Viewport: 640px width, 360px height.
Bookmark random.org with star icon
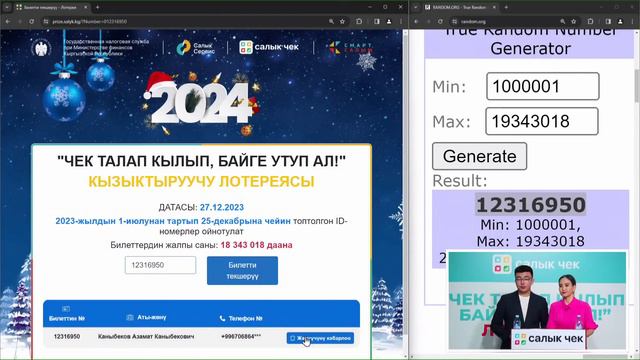pos(573,21)
